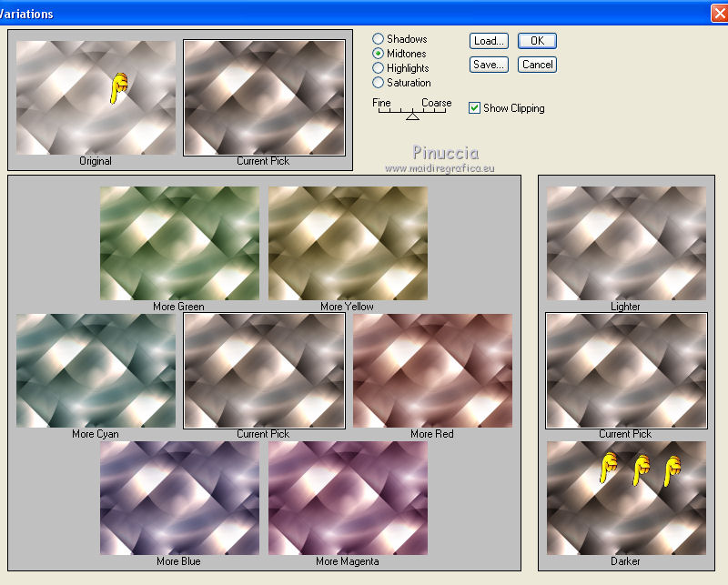Click the Current Pick in brightness column
Screen dimensions: 728x585
pos(626,370)
